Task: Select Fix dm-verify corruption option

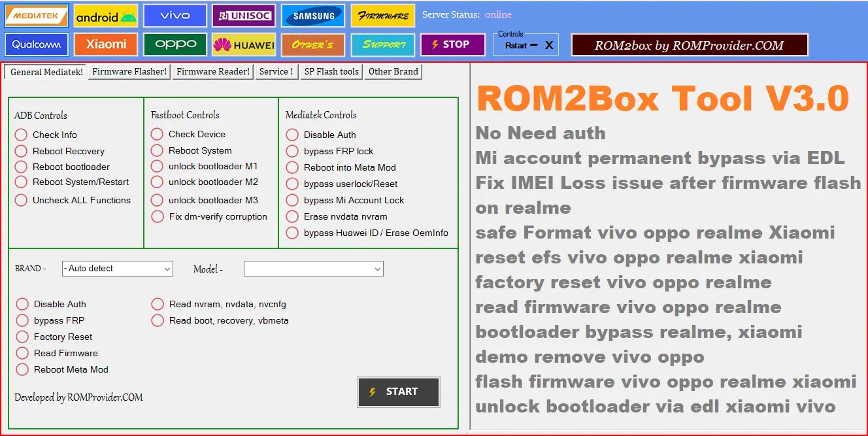Action: pyautogui.click(x=209, y=216)
